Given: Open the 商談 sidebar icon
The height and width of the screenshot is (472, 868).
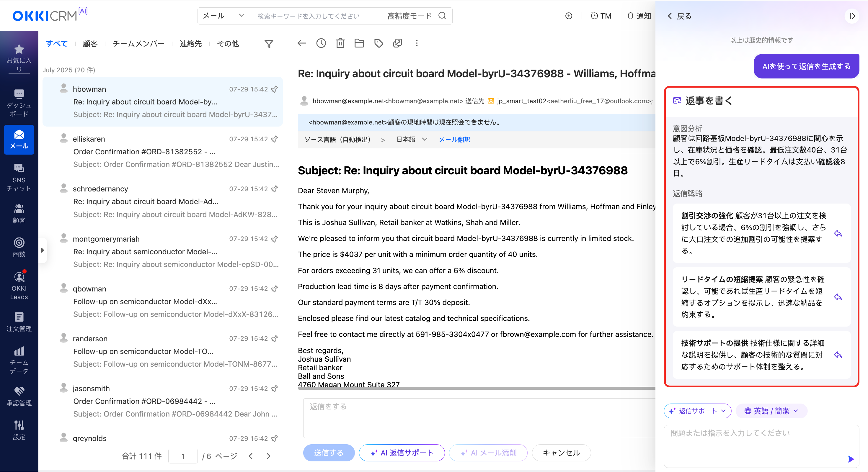Looking at the screenshot, I should (19, 247).
